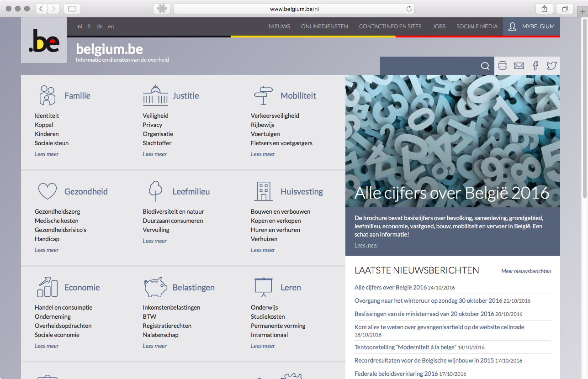The height and width of the screenshot is (379, 588).
Task: Click the Safari extension puzzle button
Action: point(162,8)
